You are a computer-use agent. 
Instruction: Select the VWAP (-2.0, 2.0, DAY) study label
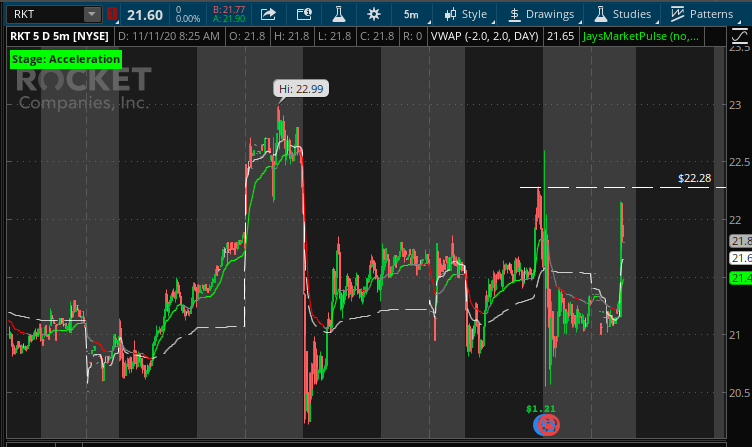[x=484, y=36]
